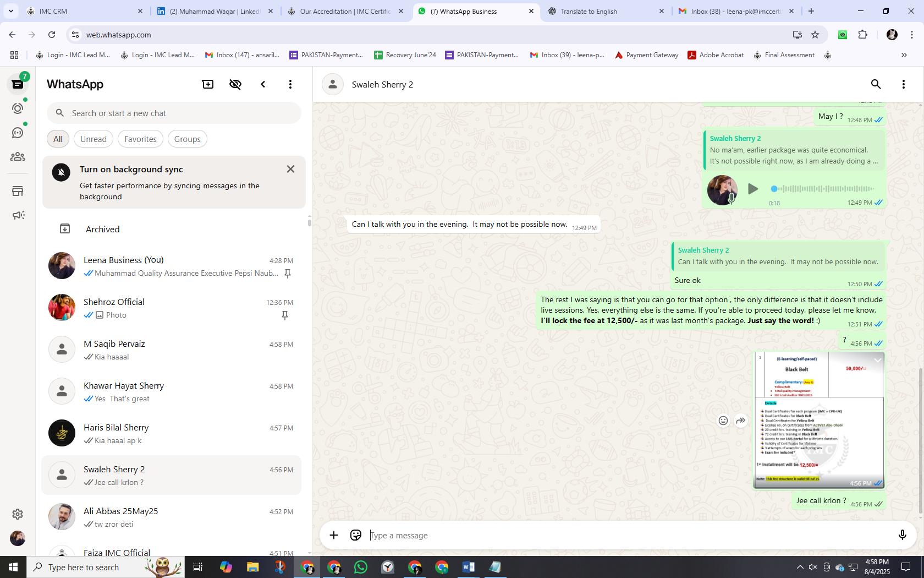Open M Saqib Pervaiz chat

click(172, 350)
